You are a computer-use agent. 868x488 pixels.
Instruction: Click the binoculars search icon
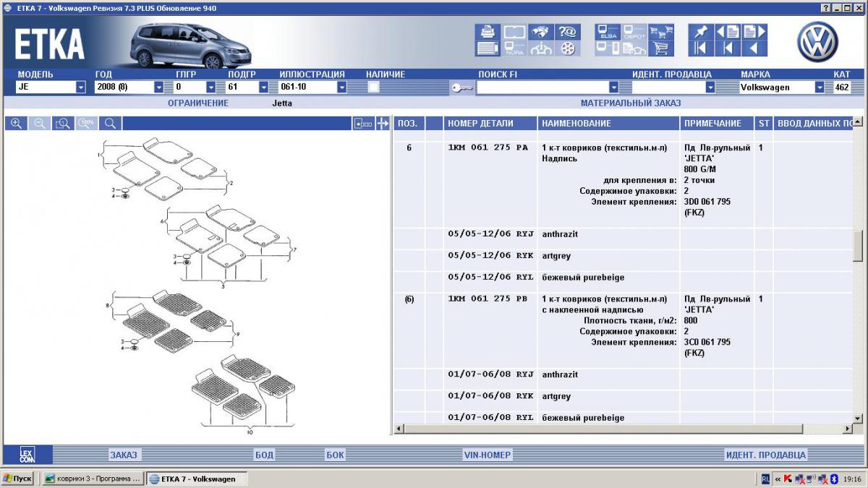point(540,32)
